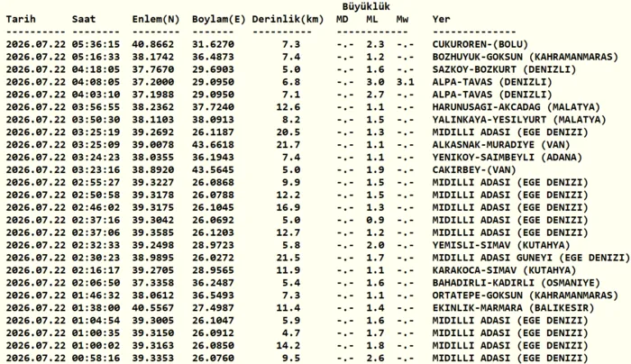Select location YALINKAYA-YESILYURT (MALATYA)

tap(519, 120)
